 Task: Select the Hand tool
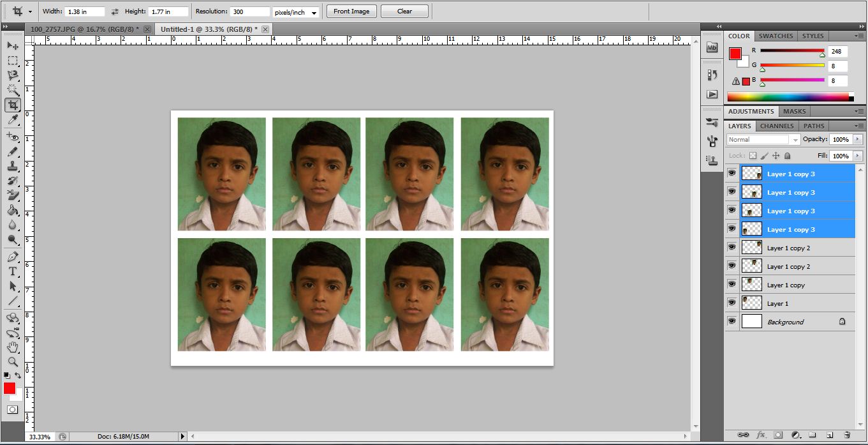[12, 347]
